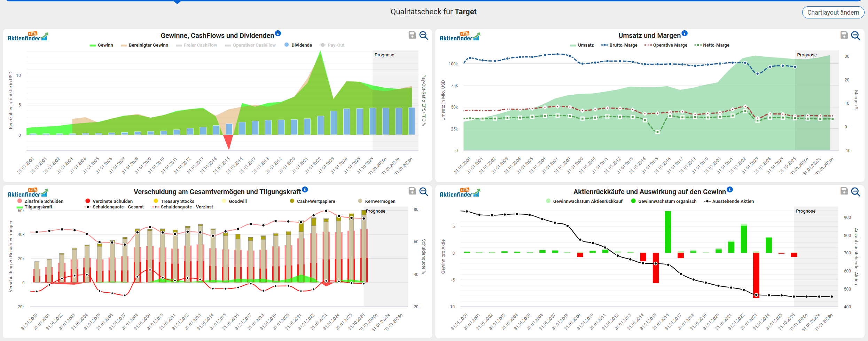Click the green Gewinn legend swatch

coord(93,45)
